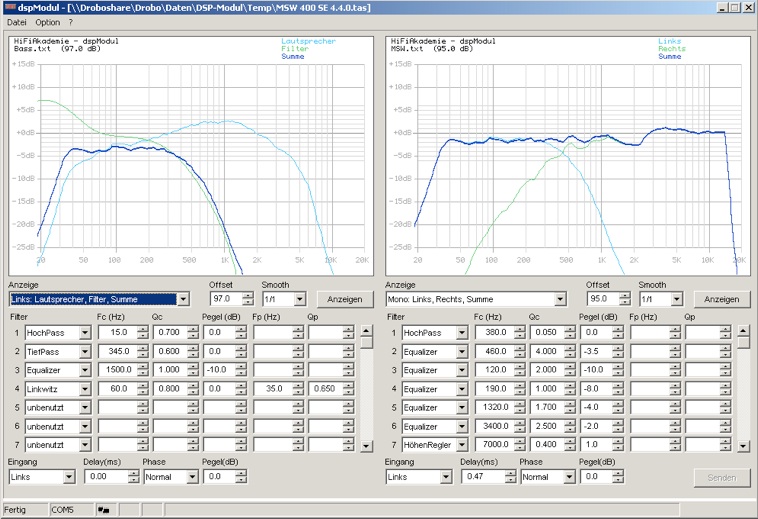
Task: Click the dspModul application icon in title bar
Action: 10,7
